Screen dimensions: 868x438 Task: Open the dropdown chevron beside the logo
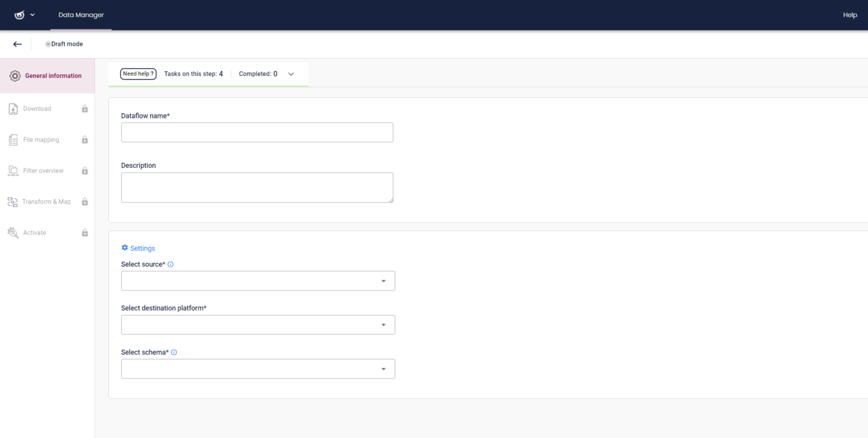pyautogui.click(x=33, y=15)
